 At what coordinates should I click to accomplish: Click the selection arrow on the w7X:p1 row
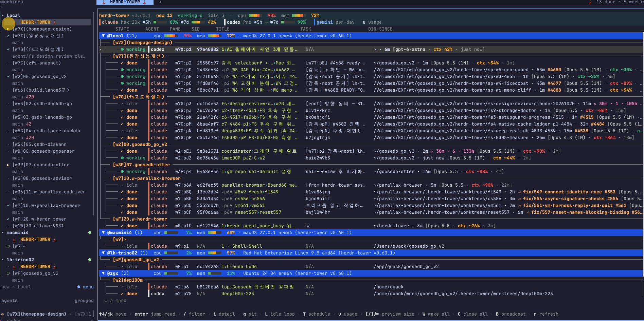pos(101,50)
